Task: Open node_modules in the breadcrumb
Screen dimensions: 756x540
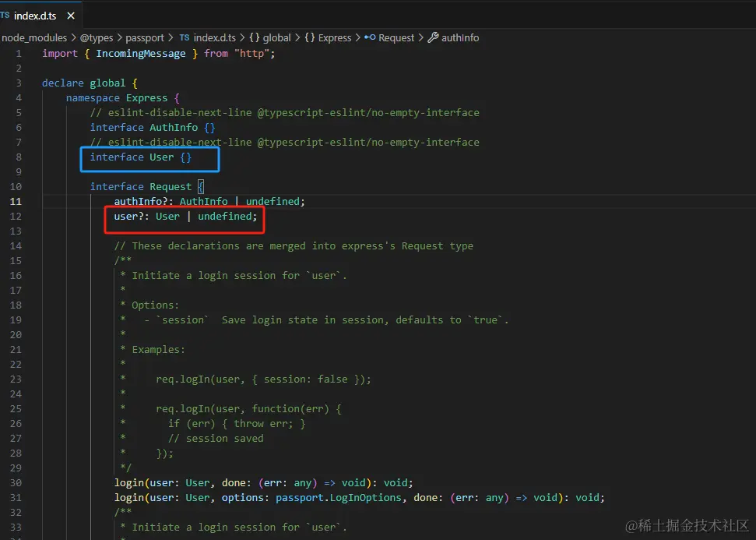Action: [x=34, y=37]
